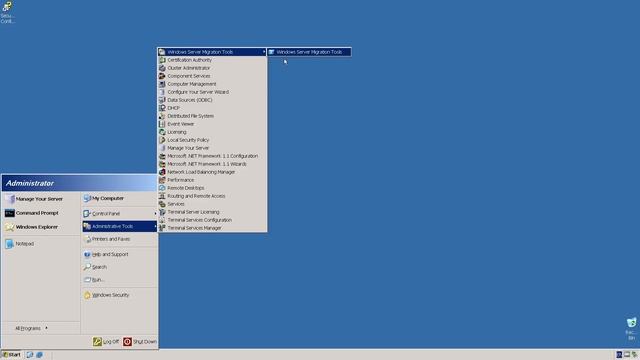This screenshot has height=360, width=640.
Task: Click the Cluster Administrator icon
Action: [162, 68]
